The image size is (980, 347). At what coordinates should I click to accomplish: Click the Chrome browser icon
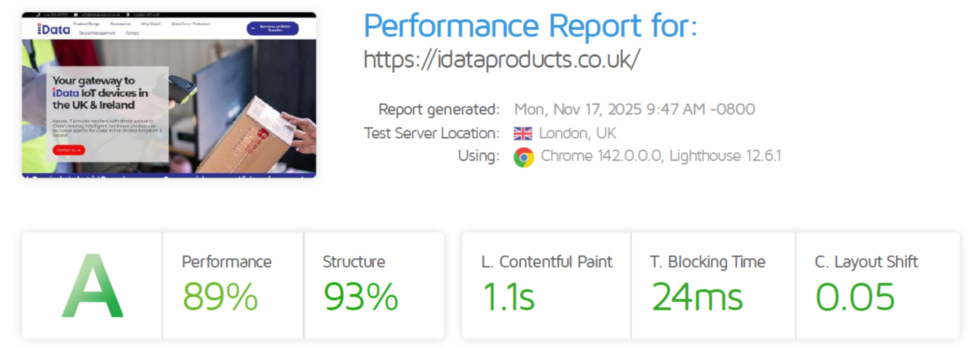point(523,156)
